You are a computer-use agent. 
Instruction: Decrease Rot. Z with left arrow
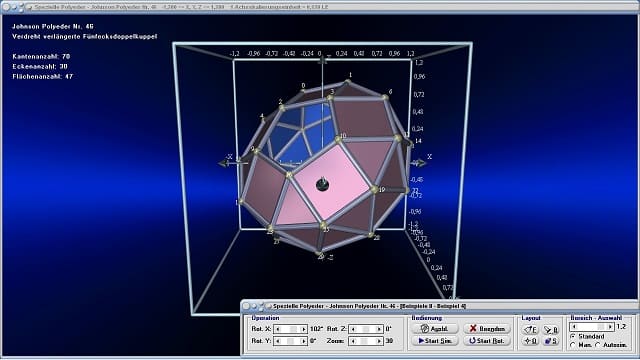tap(353, 329)
